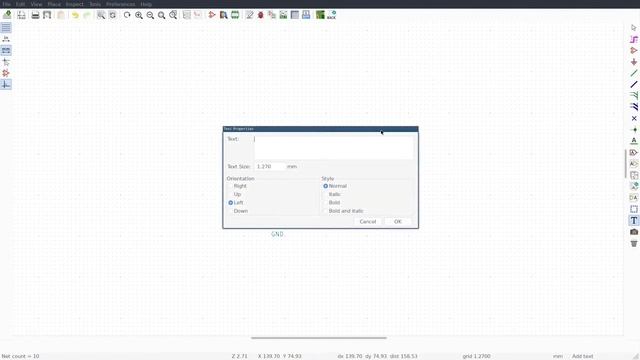Click the New schematic icon
Viewport: 640px width, 360px height.
pos(7,15)
